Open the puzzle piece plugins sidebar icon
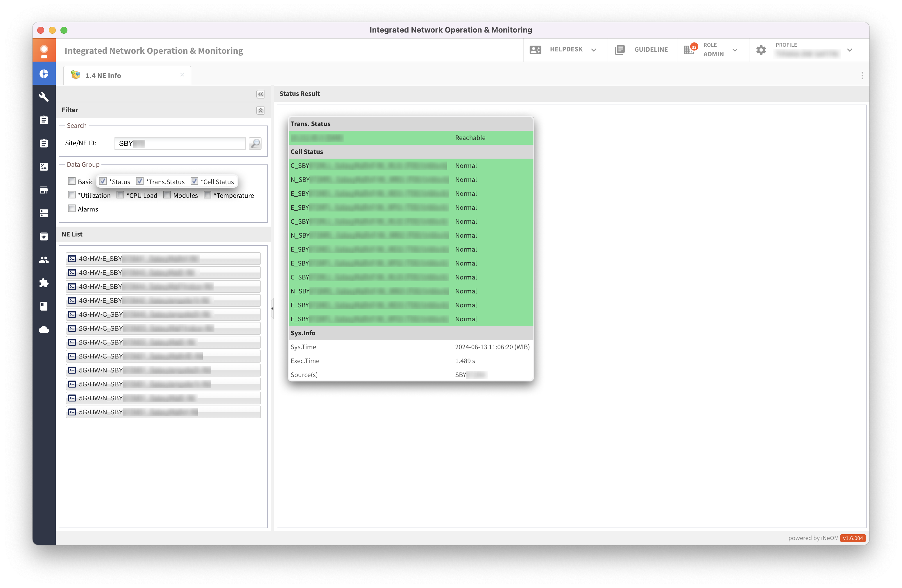902x588 pixels. (x=44, y=283)
